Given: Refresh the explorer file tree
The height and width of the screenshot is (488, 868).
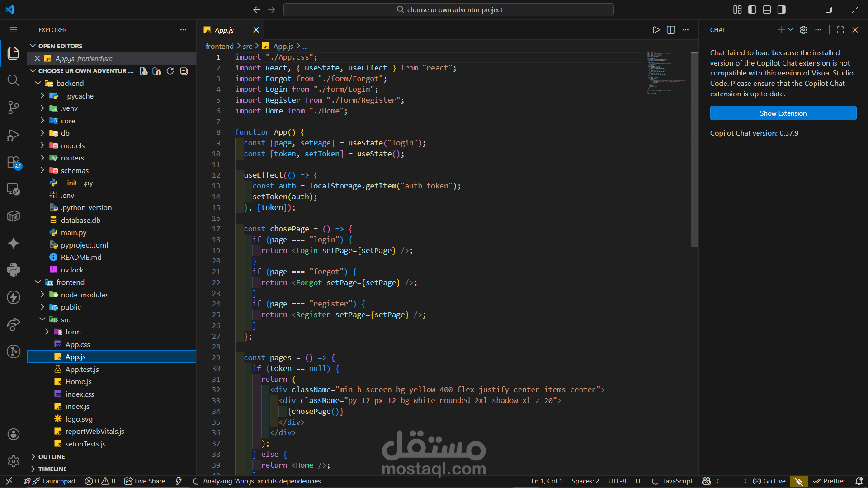Looking at the screenshot, I should click(x=170, y=71).
